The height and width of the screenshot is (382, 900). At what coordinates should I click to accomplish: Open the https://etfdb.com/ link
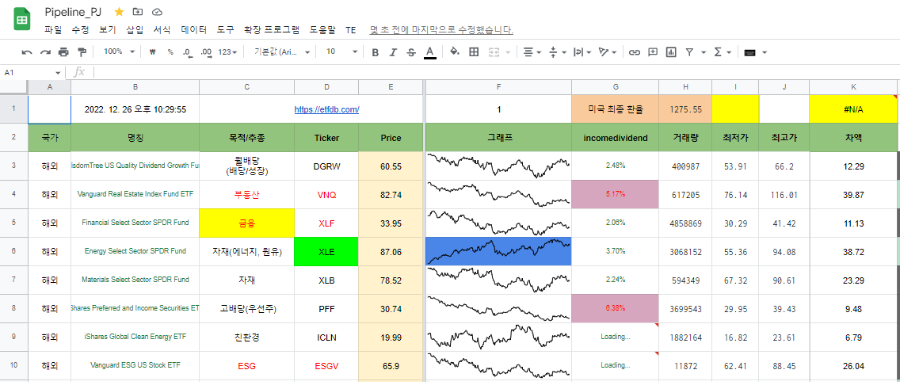(327, 110)
